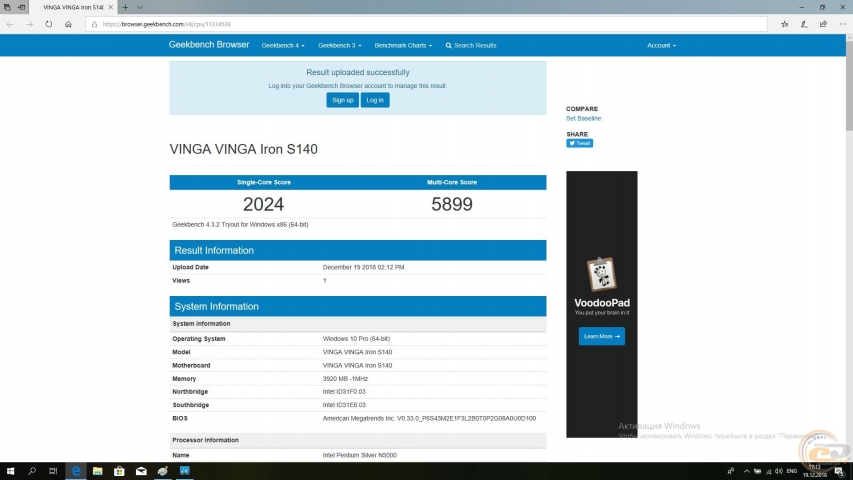This screenshot has width=853, height=480.
Task: Click Learn More in VoodooPad ad
Action: [602, 336]
